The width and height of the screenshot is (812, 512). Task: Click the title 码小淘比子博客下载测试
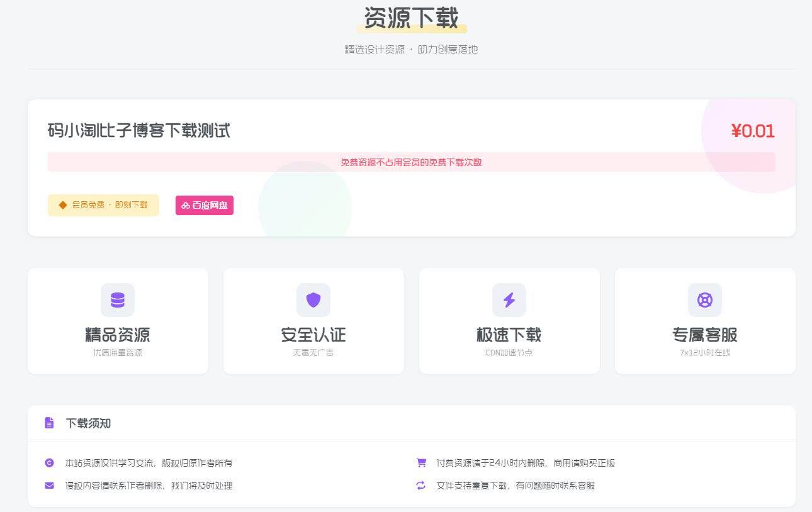pyautogui.click(x=139, y=131)
